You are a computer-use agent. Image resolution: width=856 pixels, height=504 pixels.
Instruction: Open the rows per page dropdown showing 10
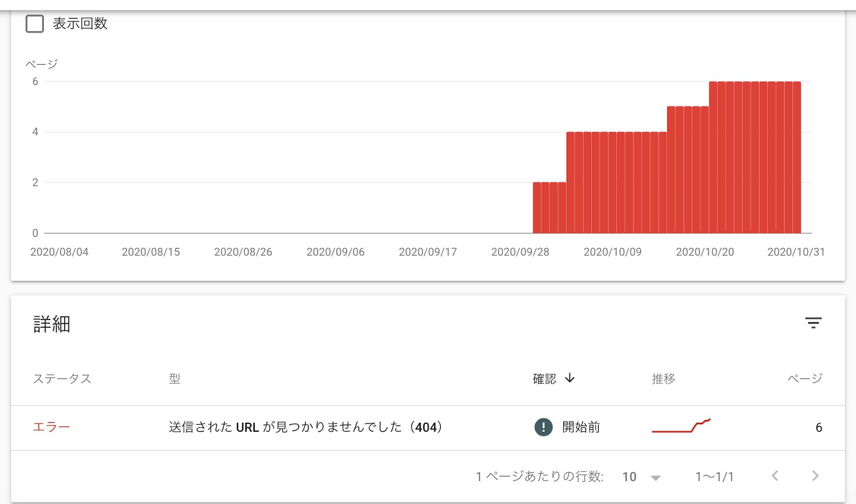[641, 477]
